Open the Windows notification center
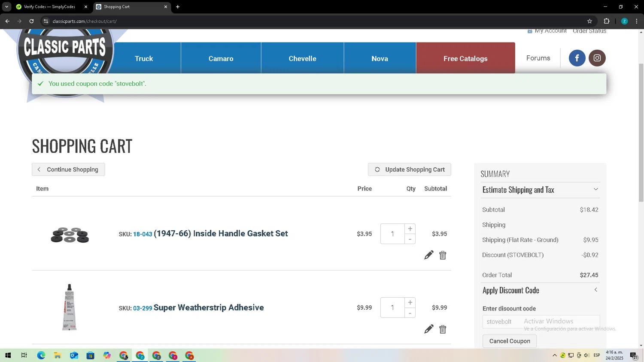 tap(634, 355)
